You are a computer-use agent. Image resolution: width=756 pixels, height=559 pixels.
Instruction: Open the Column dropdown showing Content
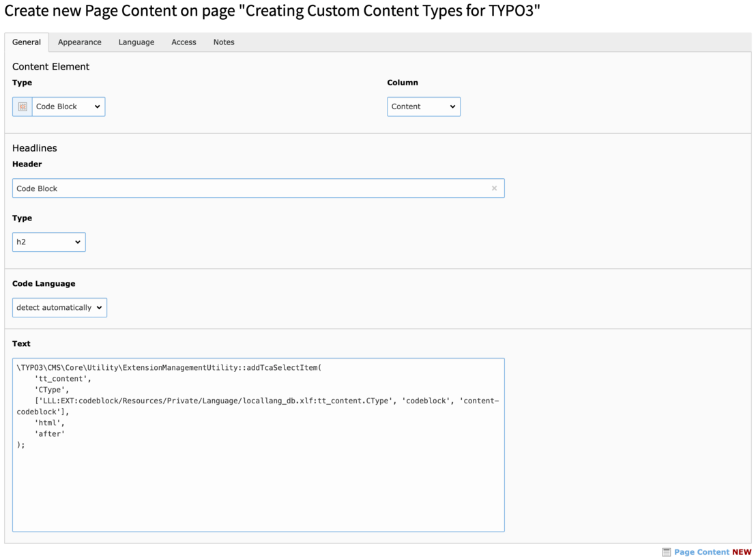point(423,106)
